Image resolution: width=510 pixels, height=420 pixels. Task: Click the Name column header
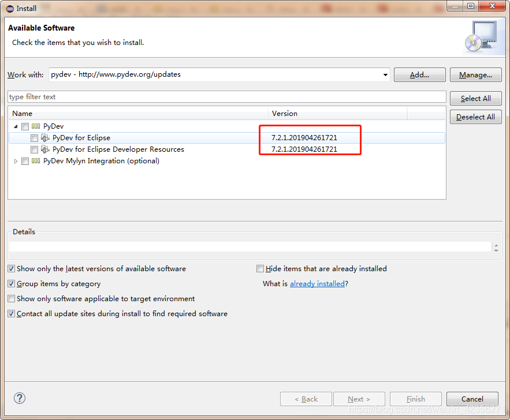point(138,113)
